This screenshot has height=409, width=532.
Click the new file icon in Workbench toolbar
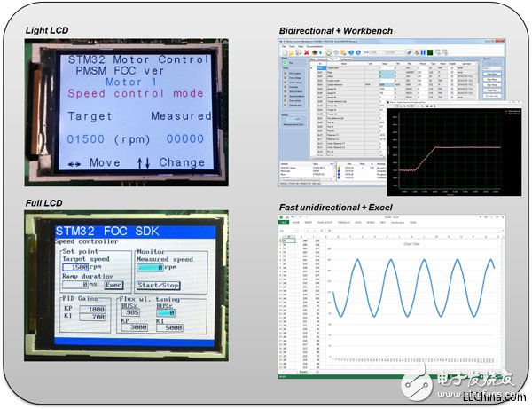pos(285,51)
